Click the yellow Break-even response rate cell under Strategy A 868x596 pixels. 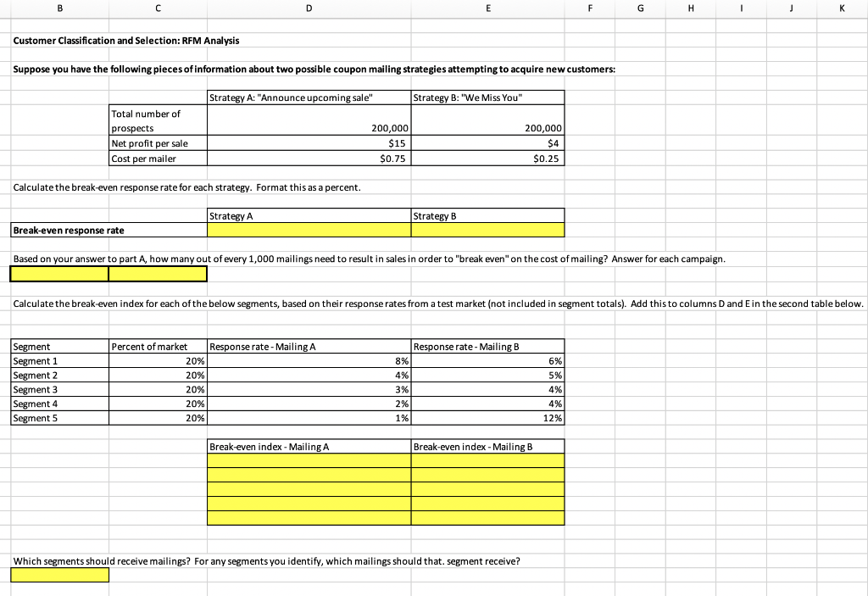click(x=309, y=230)
